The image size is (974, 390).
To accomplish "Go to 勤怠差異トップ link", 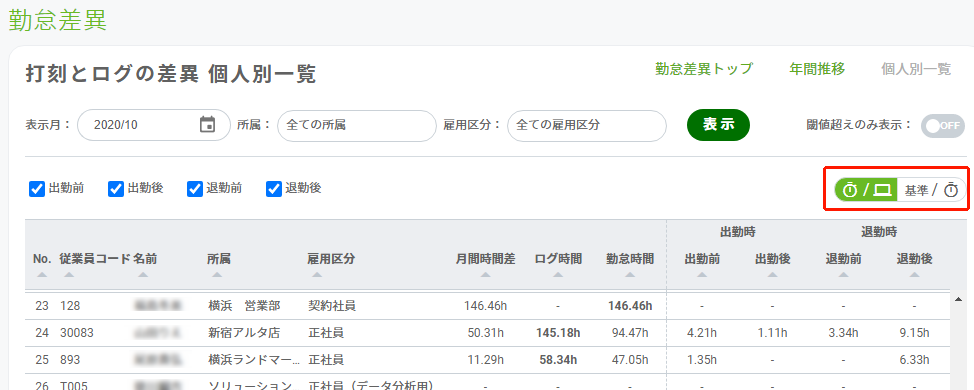I will click(704, 69).
